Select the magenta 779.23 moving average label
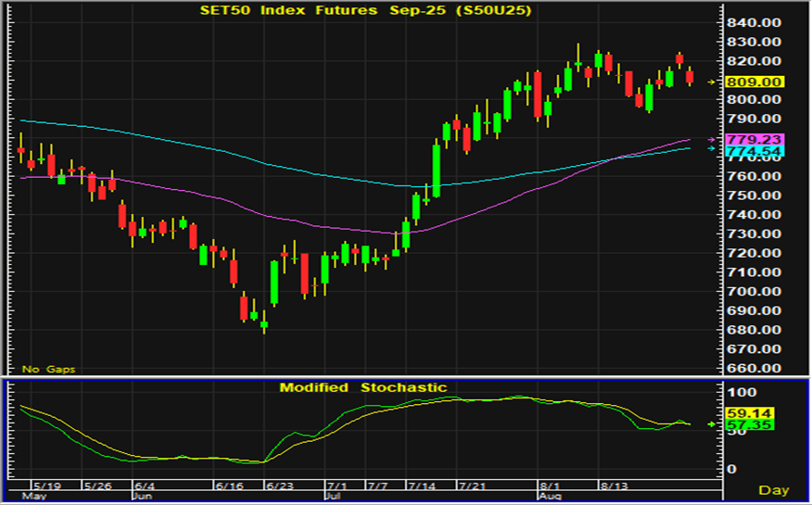812x505 pixels. point(755,139)
